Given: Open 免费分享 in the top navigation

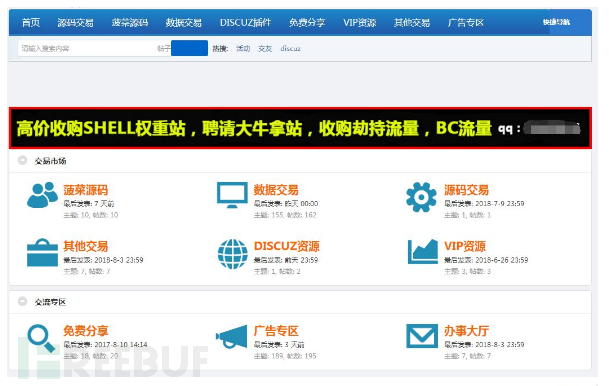Looking at the screenshot, I should (307, 23).
